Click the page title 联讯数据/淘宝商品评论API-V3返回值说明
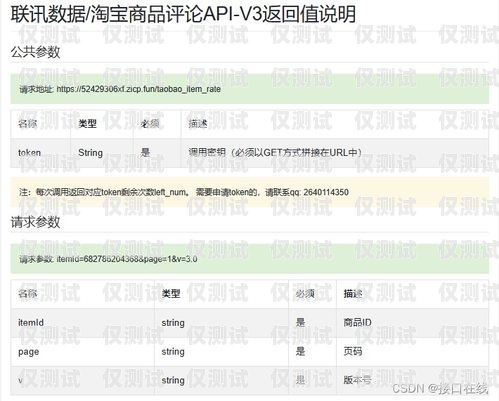This screenshot has width=499, height=401. tap(183, 14)
